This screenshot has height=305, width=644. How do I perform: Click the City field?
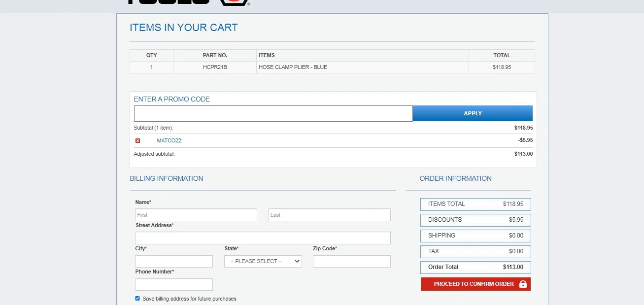click(x=174, y=261)
